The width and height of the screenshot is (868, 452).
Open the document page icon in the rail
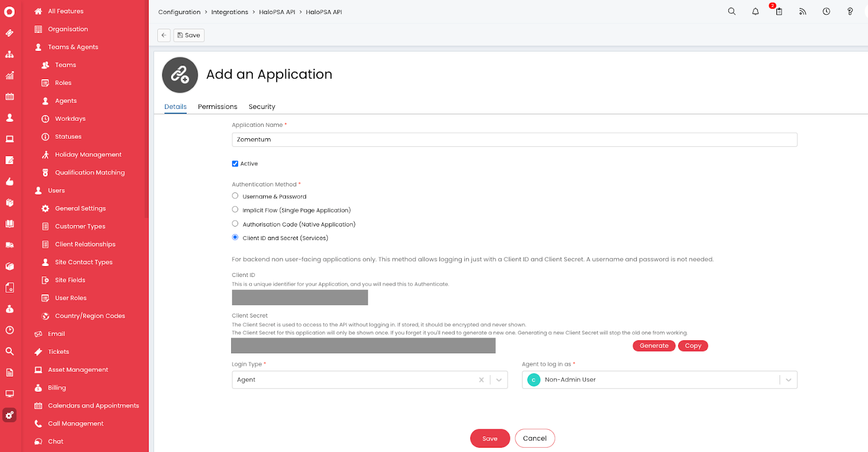[9, 372]
